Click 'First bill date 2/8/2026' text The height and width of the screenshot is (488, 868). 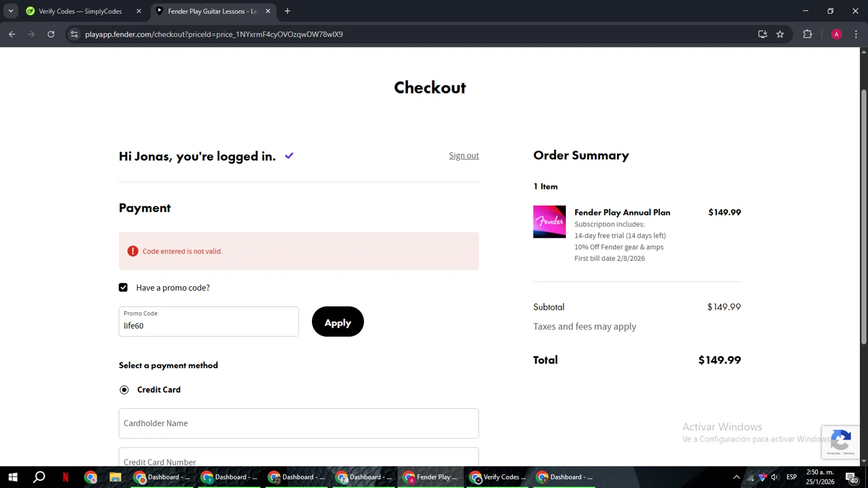click(609, 258)
